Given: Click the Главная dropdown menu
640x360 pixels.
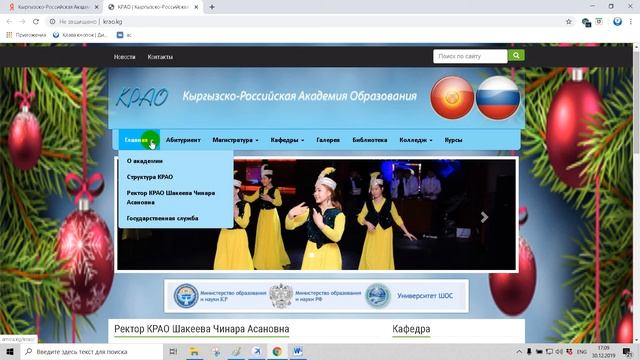Looking at the screenshot, I should tap(139, 140).
